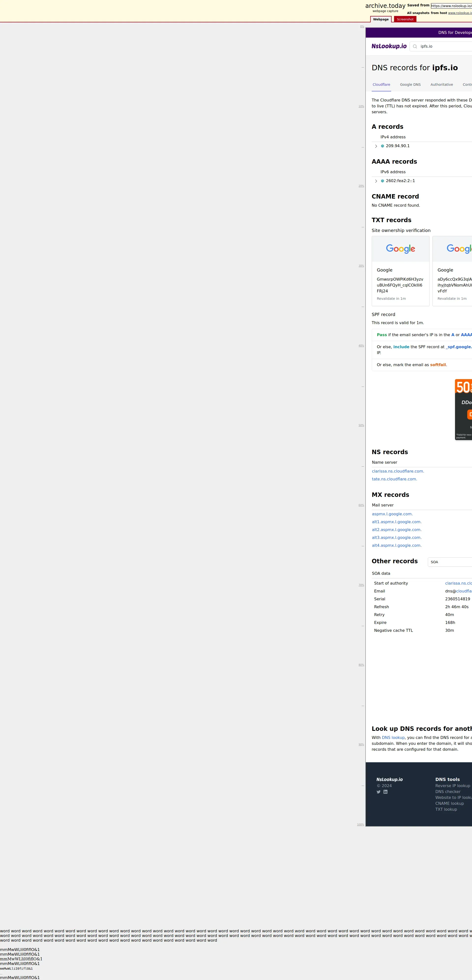Image resolution: width=472 pixels, height=980 pixels.
Task: Expand the 2602:fea2:2::1 AAAA record row
Action: pos(376,181)
